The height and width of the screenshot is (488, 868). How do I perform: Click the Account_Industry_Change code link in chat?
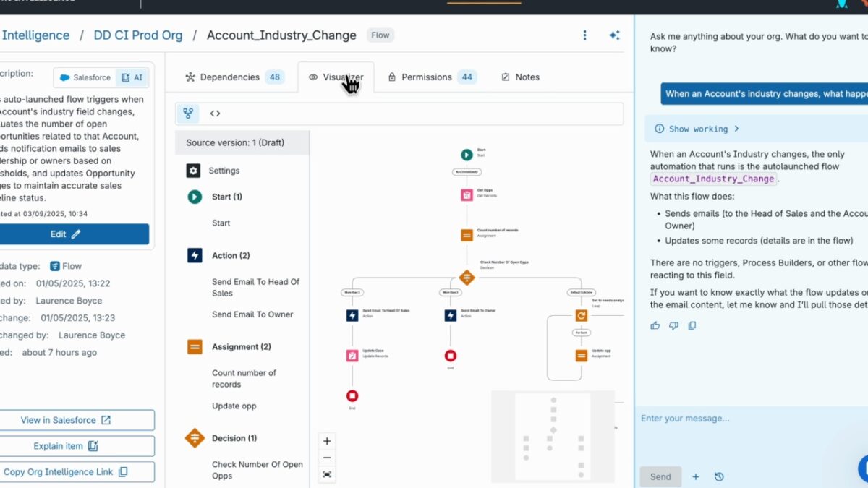click(714, 179)
